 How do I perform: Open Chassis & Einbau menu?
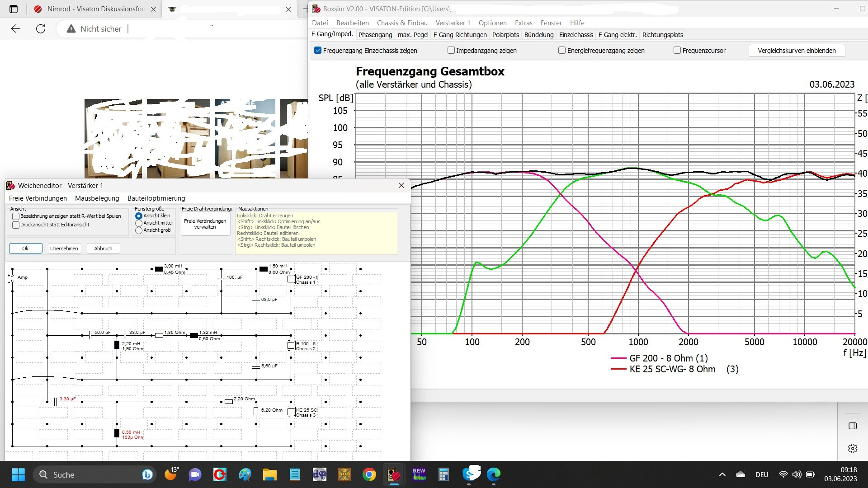coord(402,23)
